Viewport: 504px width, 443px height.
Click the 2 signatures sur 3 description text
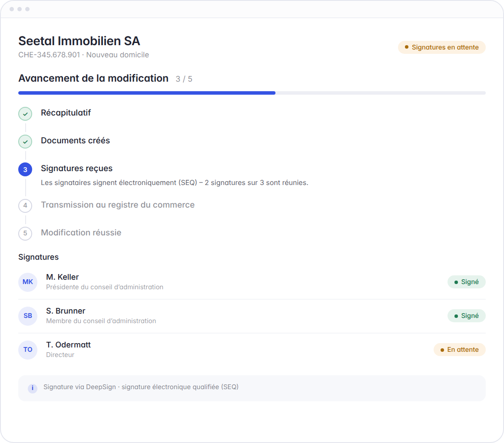[175, 182]
